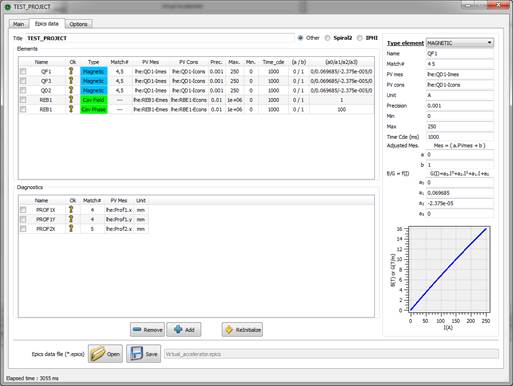This screenshot has width=513, height=386.
Task: Click the PROF1Y name cell
Action: click(46, 219)
